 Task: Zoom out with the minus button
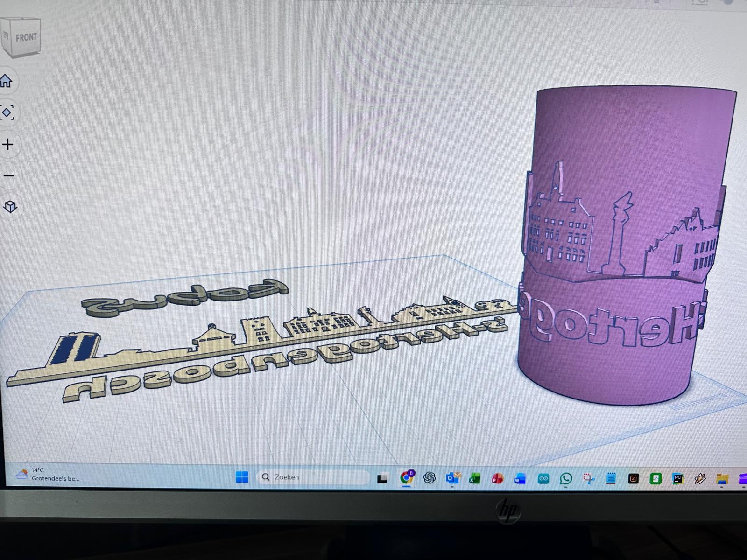pyautogui.click(x=8, y=176)
